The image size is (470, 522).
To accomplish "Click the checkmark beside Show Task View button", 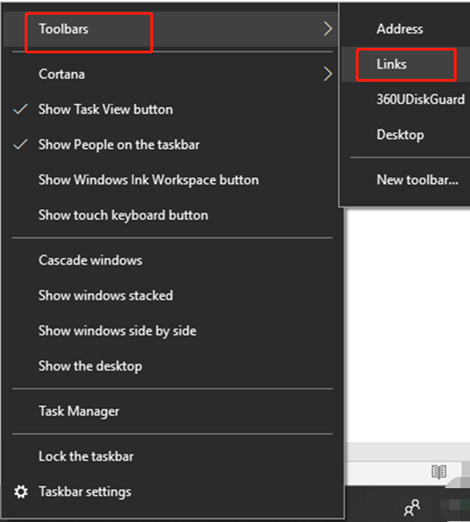I will point(20,109).
